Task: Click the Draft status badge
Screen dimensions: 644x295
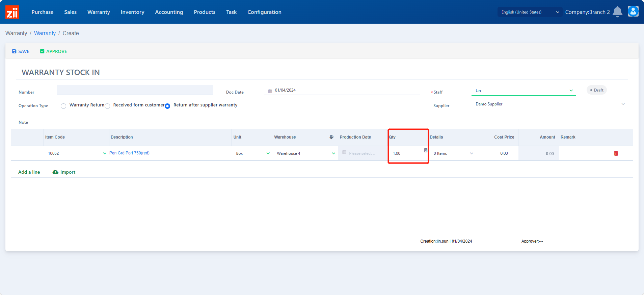Action: point(597,90)
